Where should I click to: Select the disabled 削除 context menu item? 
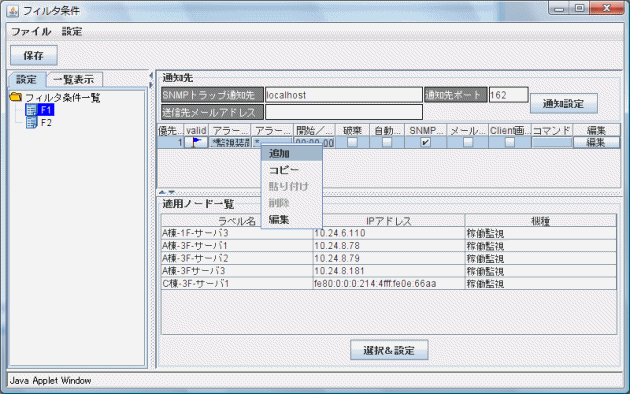click(x=292, y=203)
